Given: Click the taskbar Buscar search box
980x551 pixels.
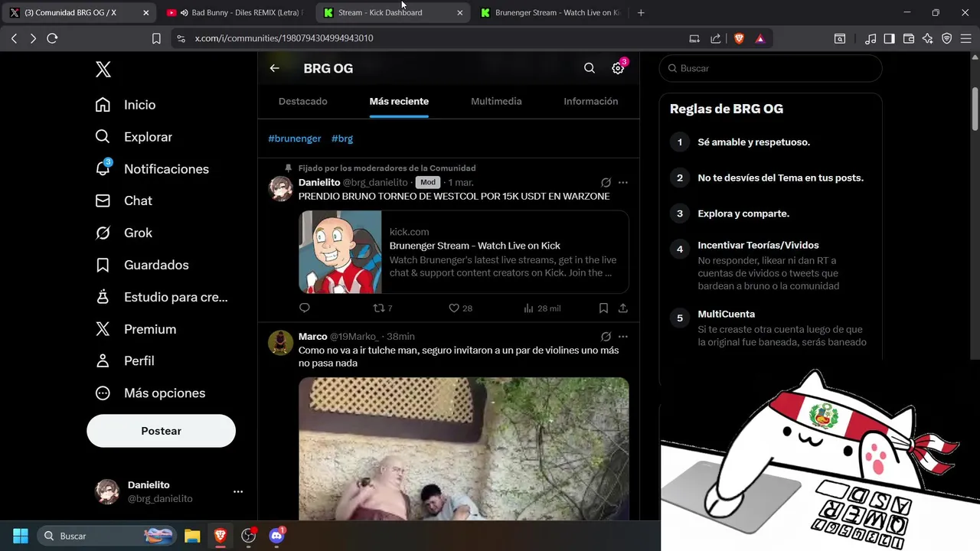Looking at the screenshot, I should click(107, 536).
